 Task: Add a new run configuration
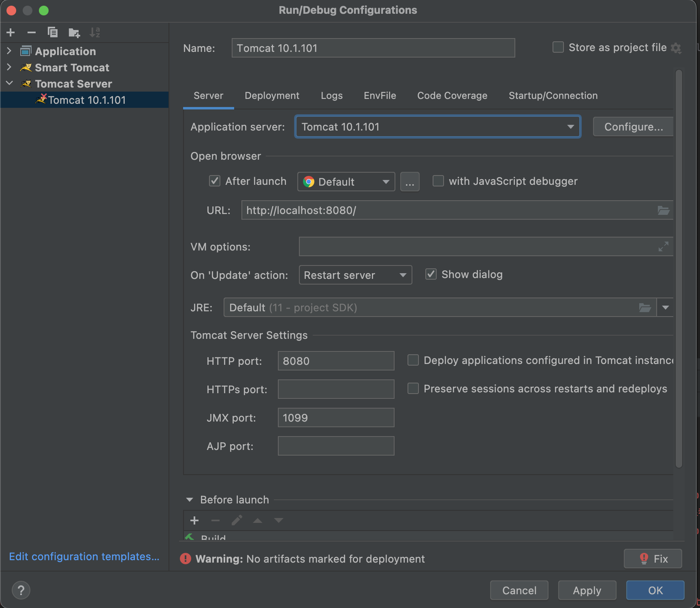(x=11, y=32)
